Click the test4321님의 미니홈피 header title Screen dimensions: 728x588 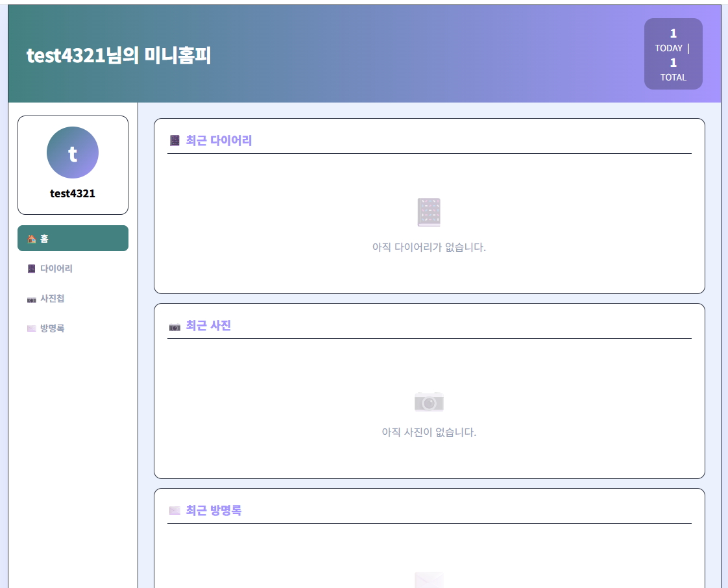tap(119, 56)
